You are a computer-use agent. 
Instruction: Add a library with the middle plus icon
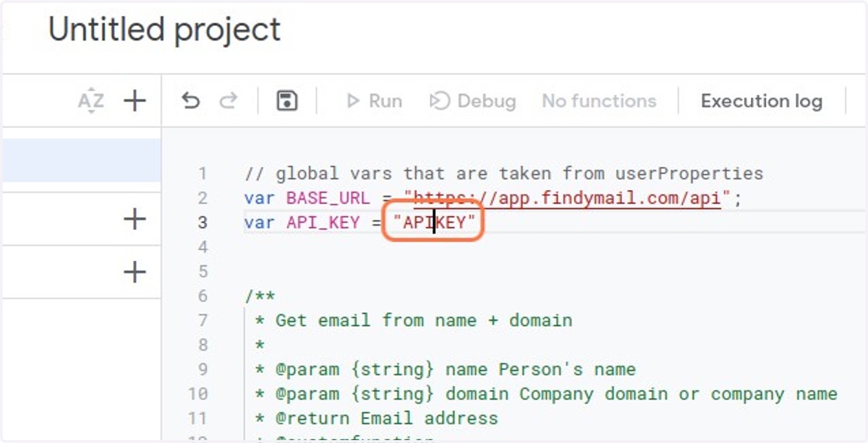point(135,219)
